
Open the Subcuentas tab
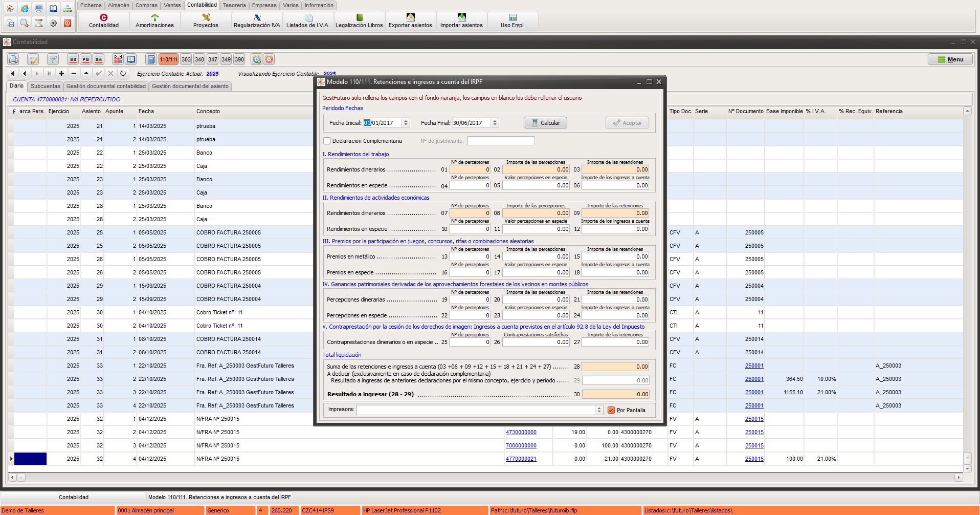click(x=46, y=86)
